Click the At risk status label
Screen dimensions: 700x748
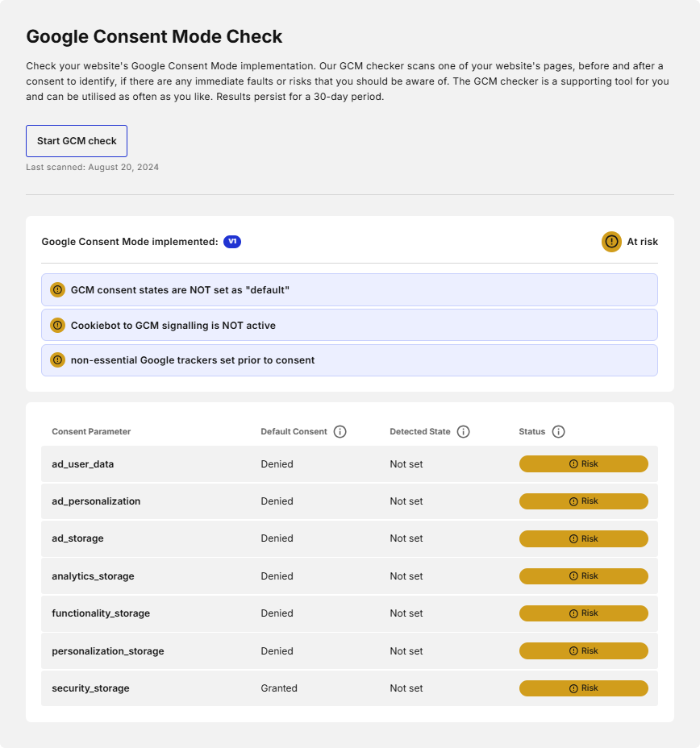[642, 242]
